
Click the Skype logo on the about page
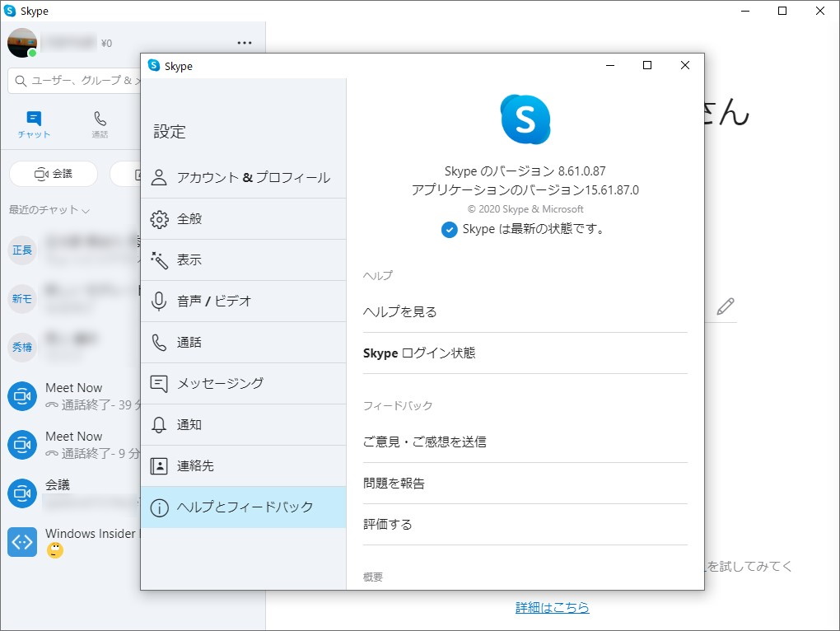pos(524,119)
